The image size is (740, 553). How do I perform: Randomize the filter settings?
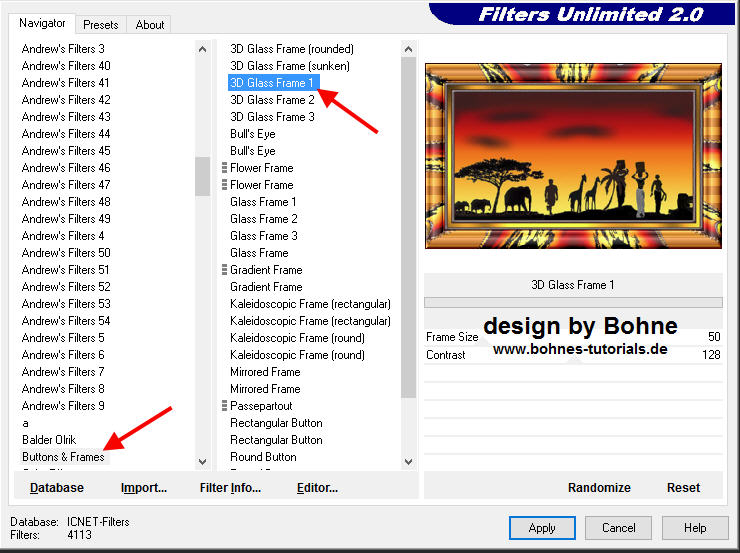599,488
